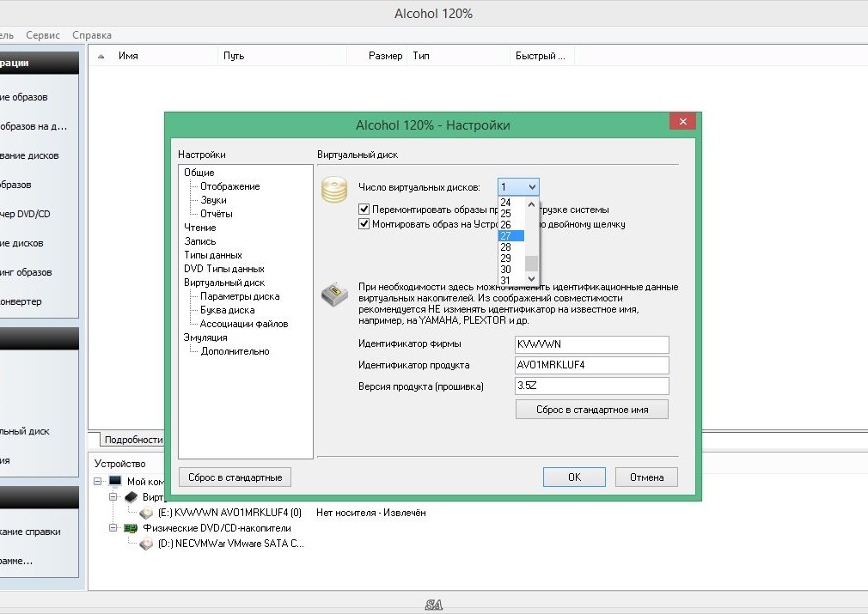The image size is (868, 614).
Task: Select 30 in the drive count list
Action: [x=511, y=270]
